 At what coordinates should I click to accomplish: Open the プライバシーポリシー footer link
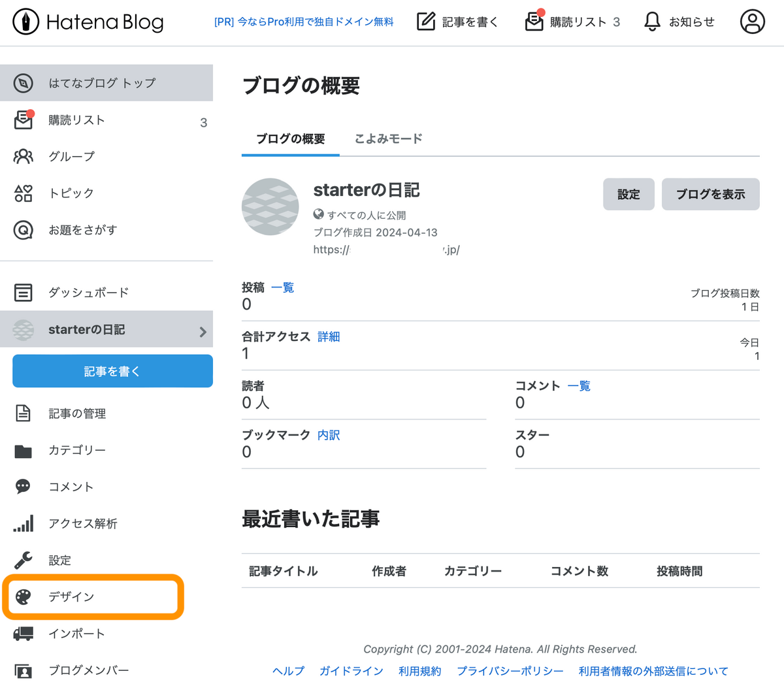[510, 671]
